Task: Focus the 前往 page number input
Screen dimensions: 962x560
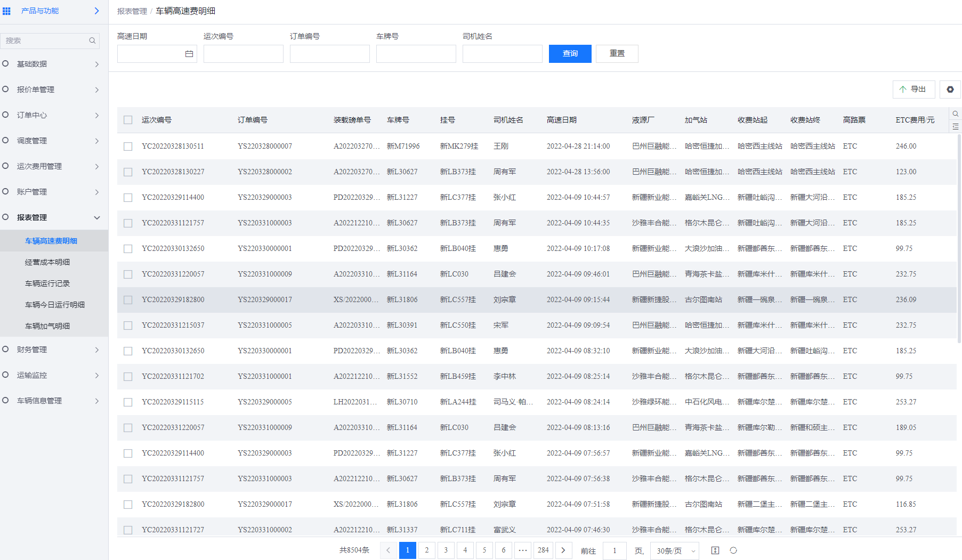Action: [615, 550]
